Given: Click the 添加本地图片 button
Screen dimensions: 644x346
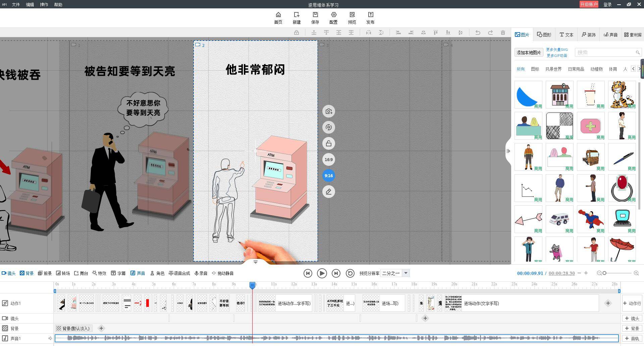Looking at the screenshot, I should click(x=529, y=53).
